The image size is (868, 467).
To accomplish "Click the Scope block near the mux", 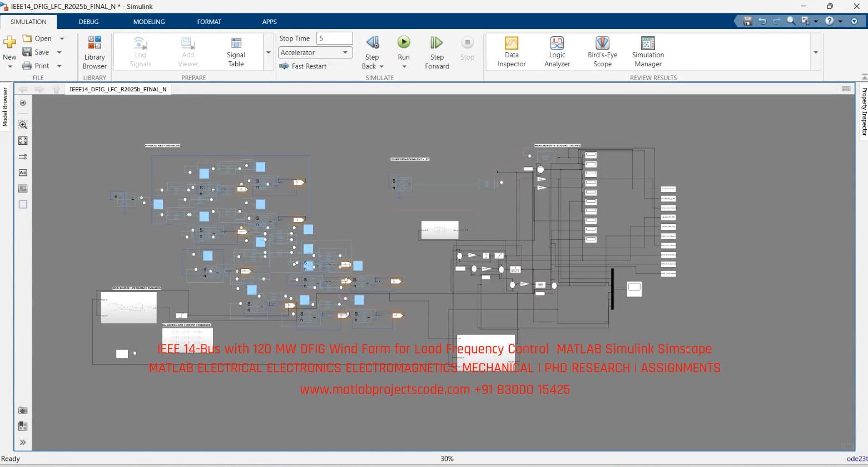I will pyautogui.click(x=634, y=289).
